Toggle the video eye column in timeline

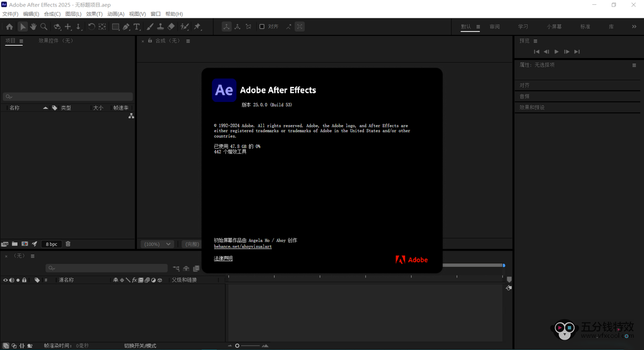tap(5, 280)
